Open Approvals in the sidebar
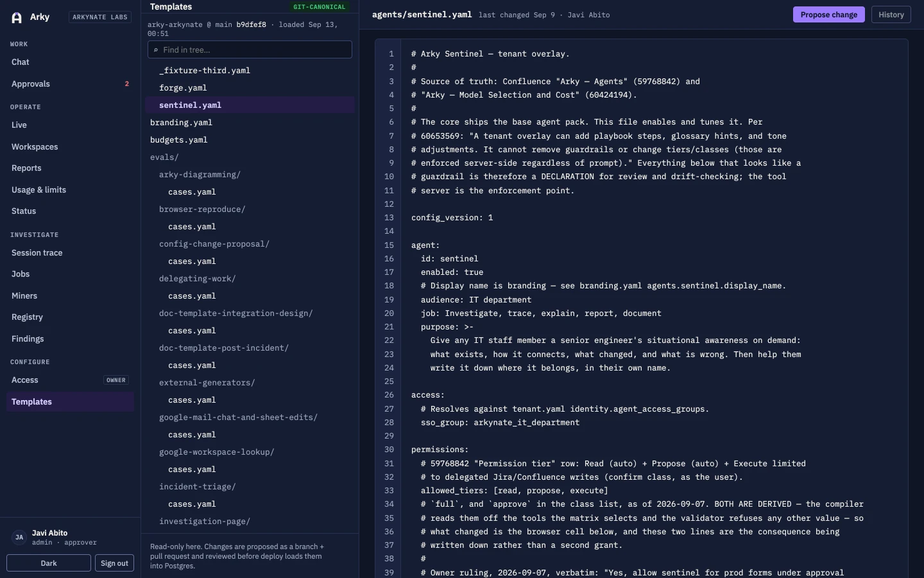 [x=71, y=84]
